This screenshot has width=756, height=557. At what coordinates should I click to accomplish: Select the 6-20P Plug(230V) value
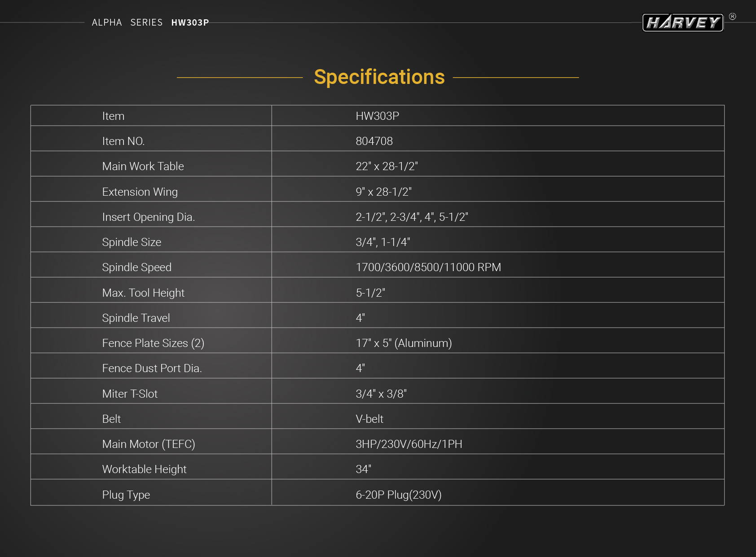click(399, 495)
